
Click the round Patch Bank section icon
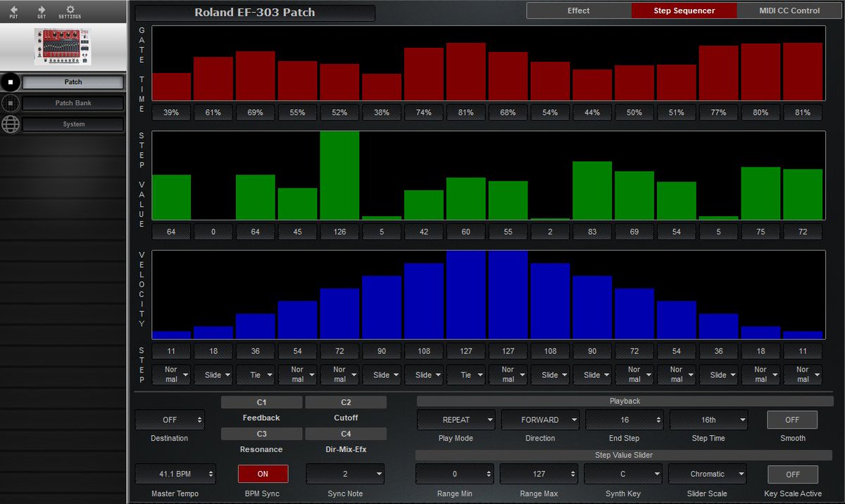click(10, 103)
